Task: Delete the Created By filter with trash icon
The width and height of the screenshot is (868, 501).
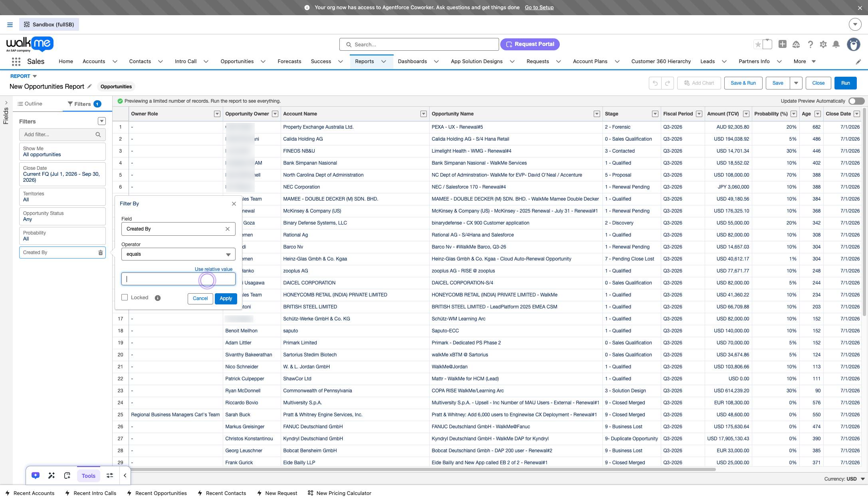Action: click(101, 252)
